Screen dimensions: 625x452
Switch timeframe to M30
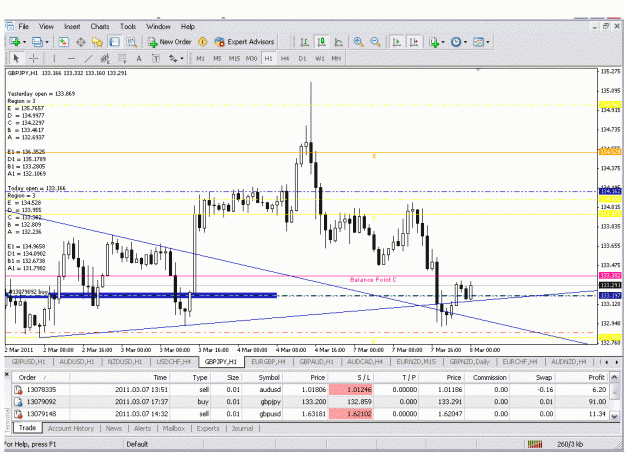251,59
